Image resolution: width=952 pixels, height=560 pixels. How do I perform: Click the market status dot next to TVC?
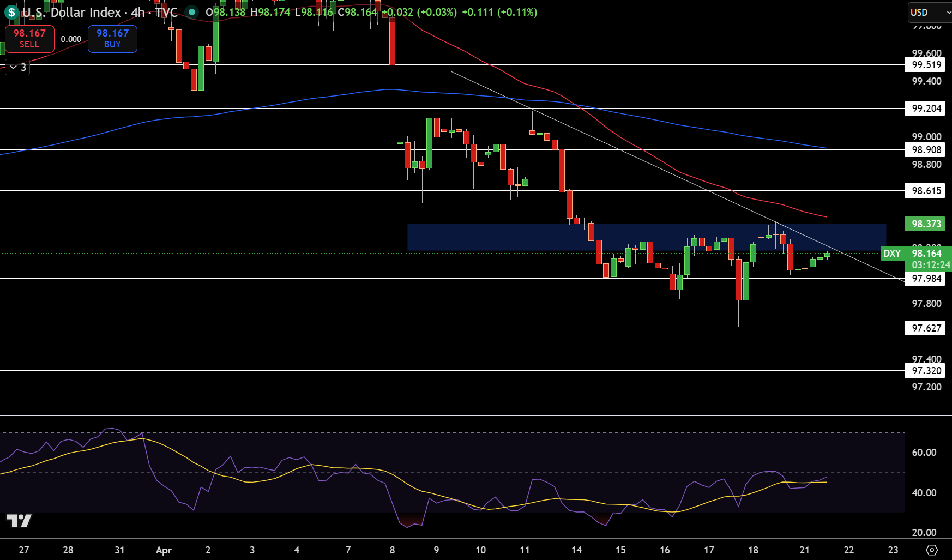click(191, 12)
